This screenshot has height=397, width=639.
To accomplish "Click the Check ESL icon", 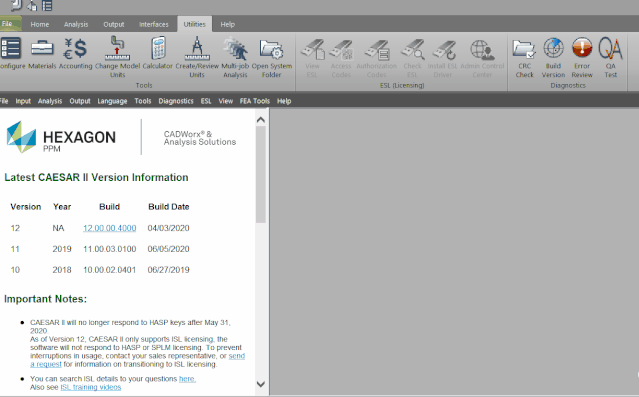I will click(x=412, y=58).
